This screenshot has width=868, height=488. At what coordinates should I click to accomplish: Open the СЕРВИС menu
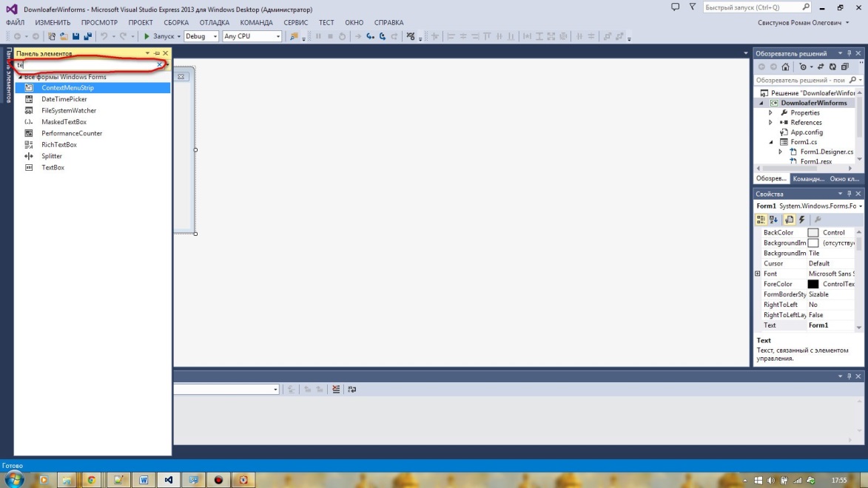point(295,23)
